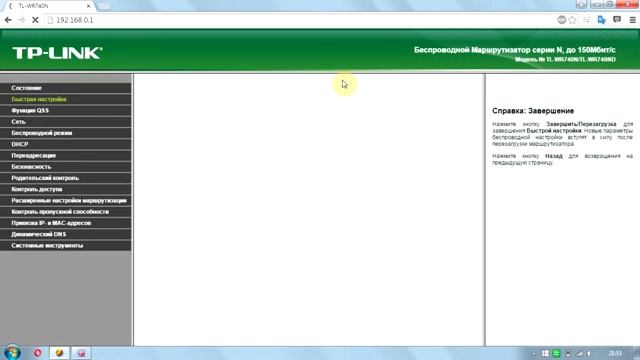Launch Opera from the taskbar
640x360 pixels.
(x=38, y=353)
